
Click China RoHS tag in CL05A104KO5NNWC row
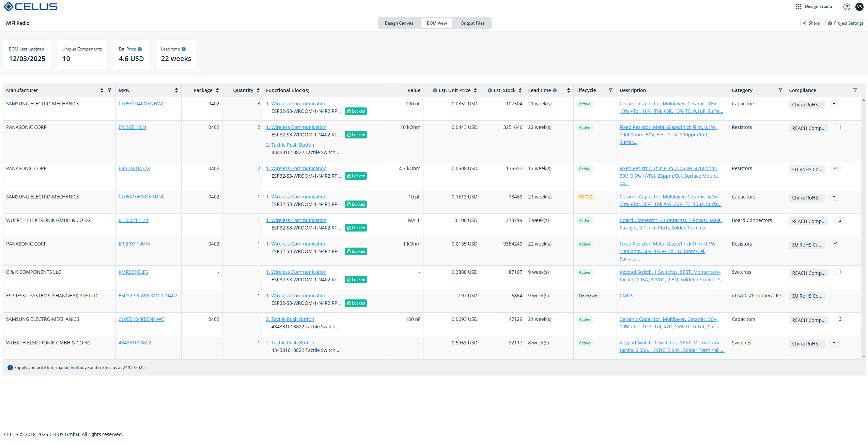[807, 105]
